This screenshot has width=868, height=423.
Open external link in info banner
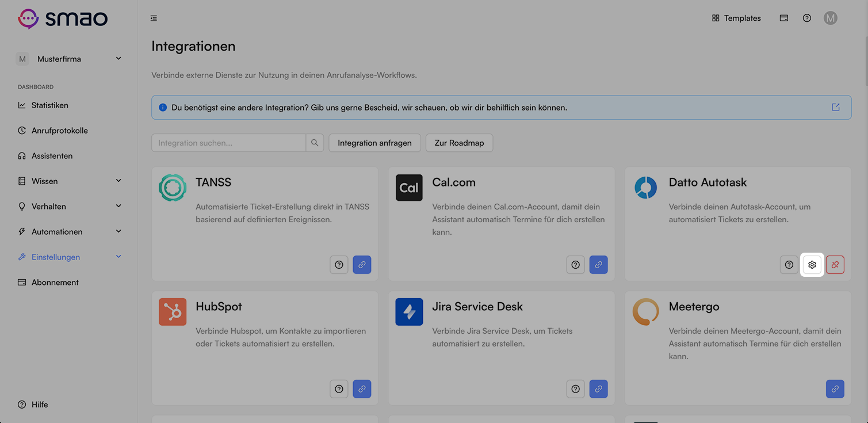click(x=835, y=107)
